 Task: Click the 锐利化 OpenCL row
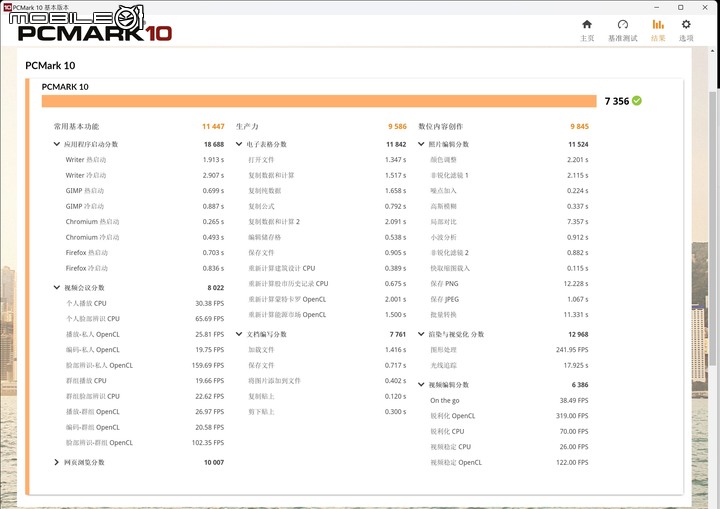click(x=509, y=416)
